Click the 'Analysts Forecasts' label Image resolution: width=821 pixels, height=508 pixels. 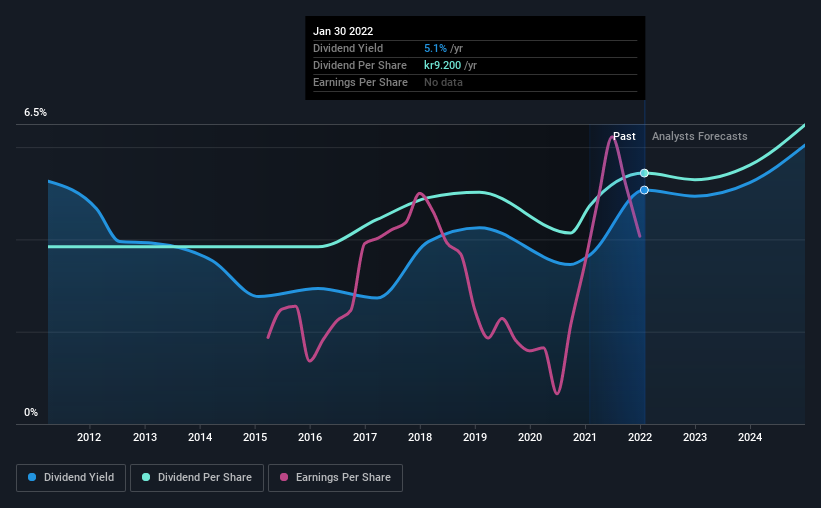pyautogui.click(x=700, y=136)
